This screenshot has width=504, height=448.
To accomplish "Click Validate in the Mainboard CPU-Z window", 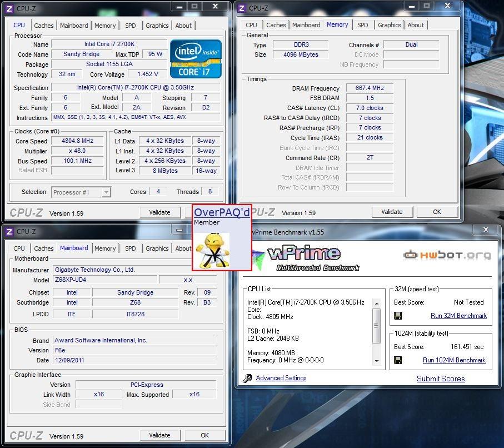I will click(159, 435).
